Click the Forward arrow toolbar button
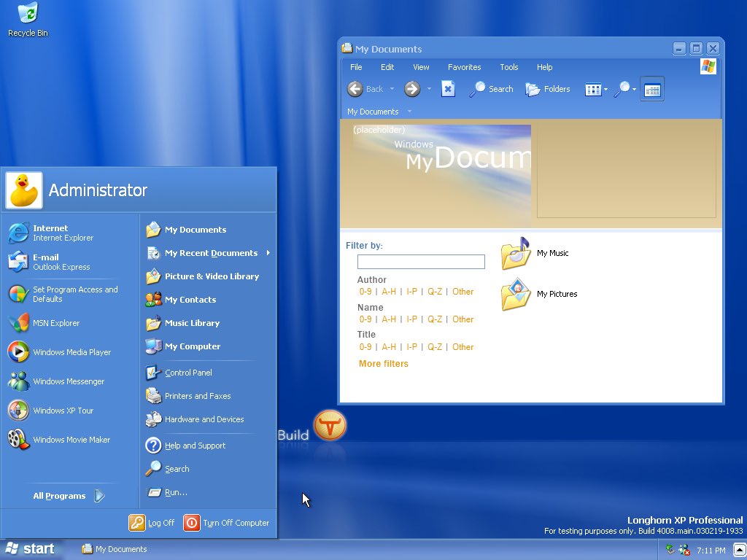This screenshot has width=747, height=560. (x=412, y=89)
